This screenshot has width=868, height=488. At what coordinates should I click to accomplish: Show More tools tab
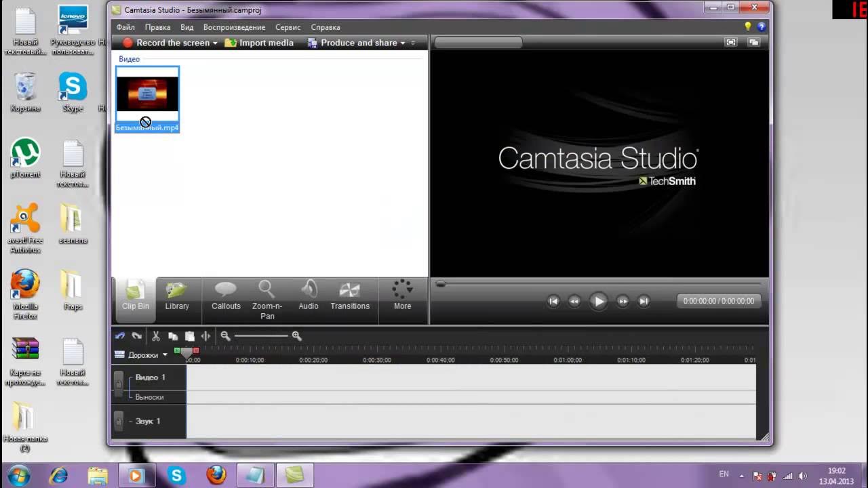tap(402, 296)
